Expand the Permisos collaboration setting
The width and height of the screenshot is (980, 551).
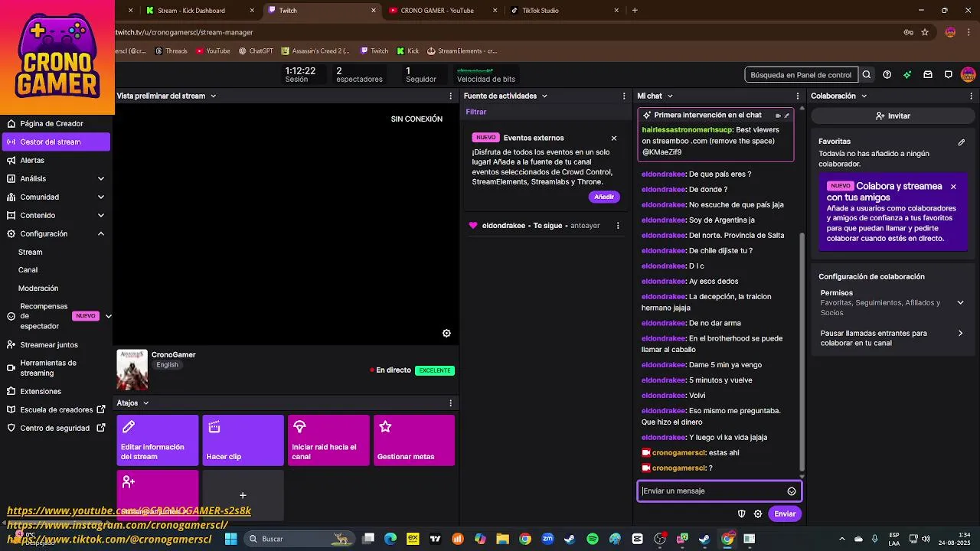pos(960,303)
